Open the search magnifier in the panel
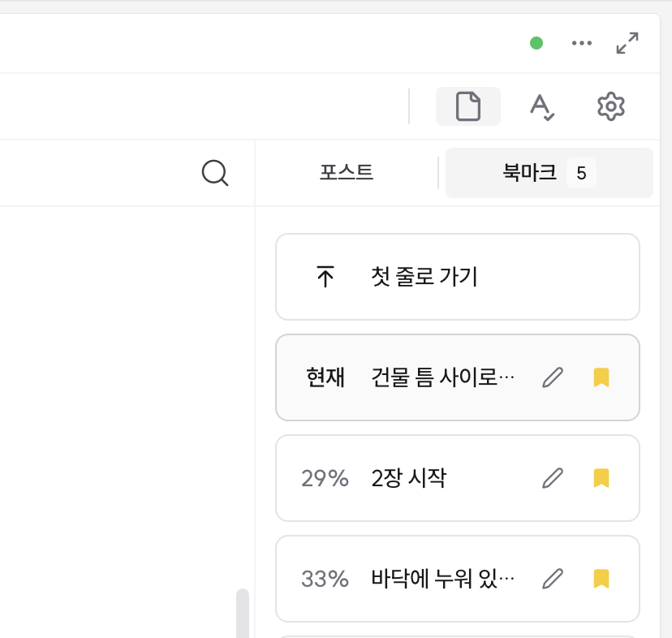This screenshot has width=672, height=638. 214,172
